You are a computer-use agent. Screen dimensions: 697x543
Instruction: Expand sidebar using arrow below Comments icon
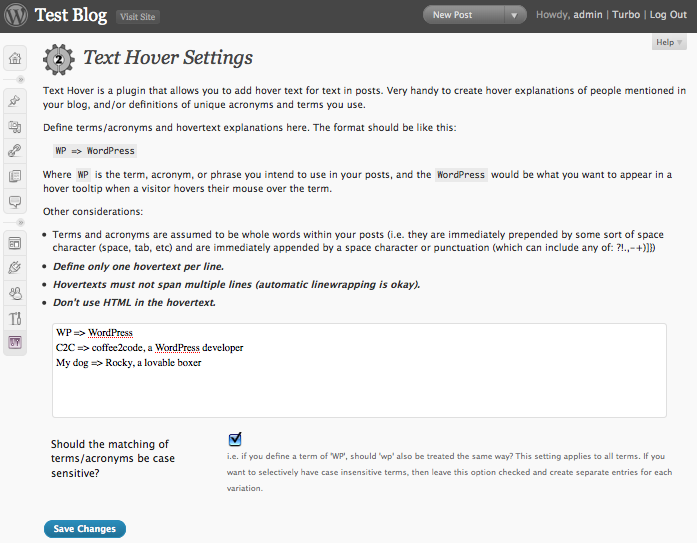coord(20,222)
